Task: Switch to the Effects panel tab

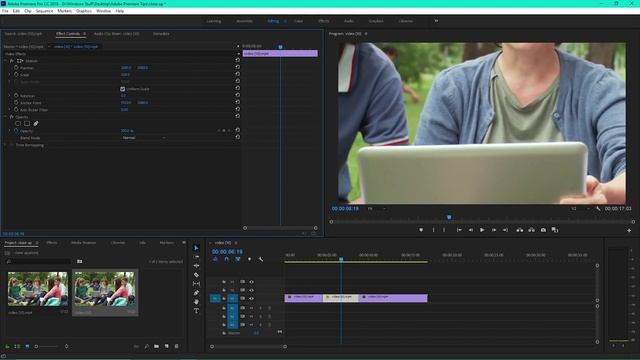Action: click(x=52, y=242)
